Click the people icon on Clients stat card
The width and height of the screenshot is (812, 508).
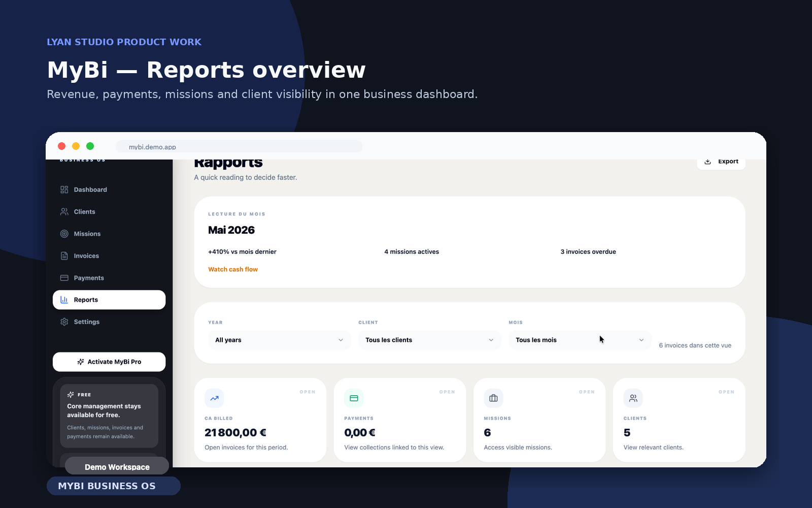633,398
